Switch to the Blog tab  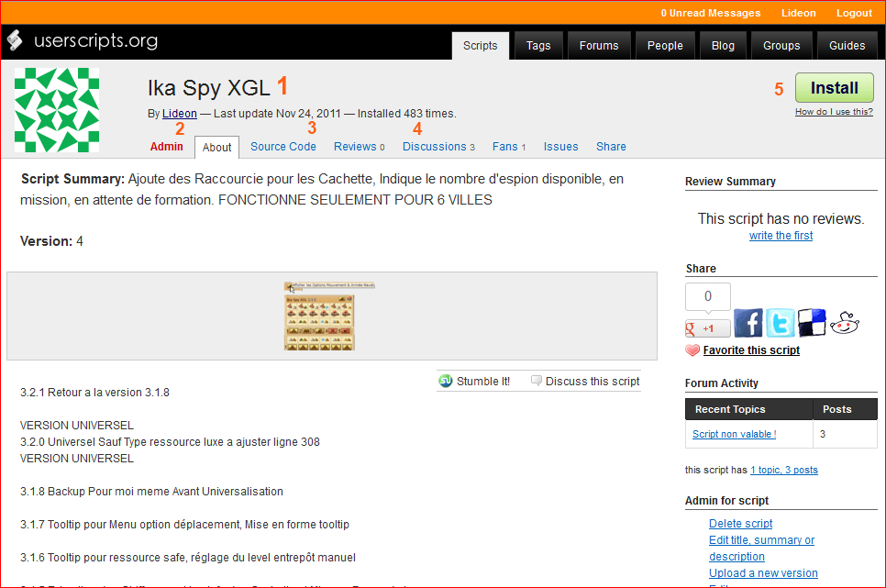point(723,45)
